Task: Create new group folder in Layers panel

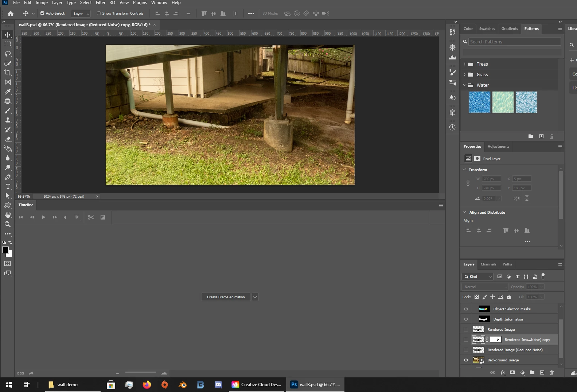Action: coord(532,372)
